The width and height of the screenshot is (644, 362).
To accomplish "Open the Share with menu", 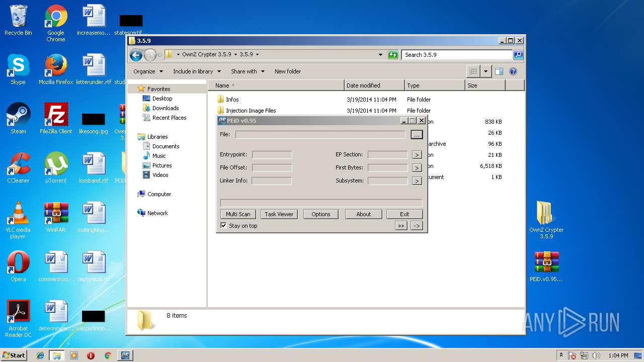I will click(x=247, y=71).
